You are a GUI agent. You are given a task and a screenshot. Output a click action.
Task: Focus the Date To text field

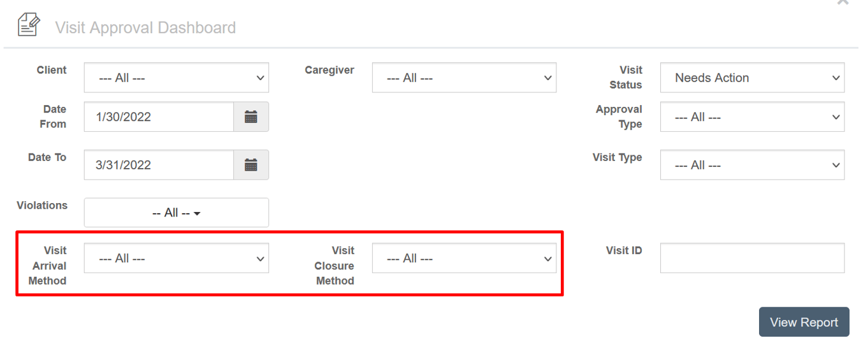point(159,165)
